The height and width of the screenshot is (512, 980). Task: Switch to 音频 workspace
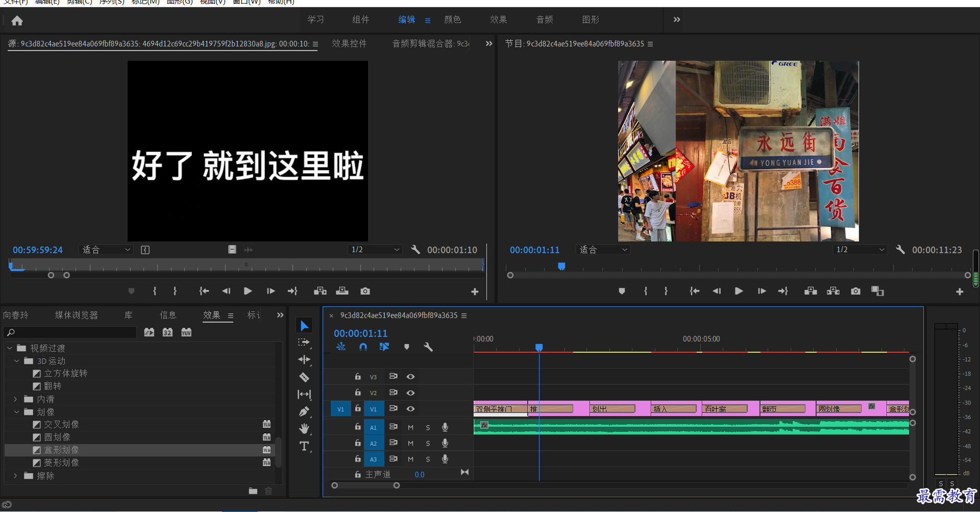(x=545, y=19)
